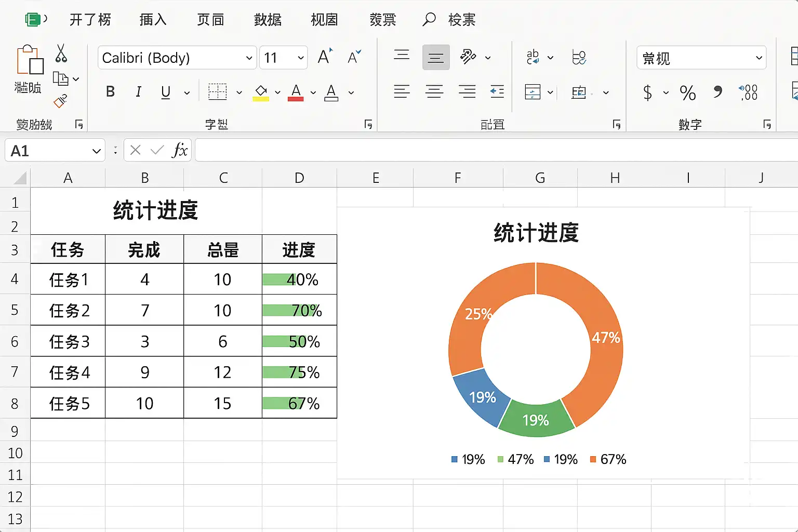Toggle the highlighted middle vertical alignment button
The height and width of the screenshot is (532, 798).
436,57
